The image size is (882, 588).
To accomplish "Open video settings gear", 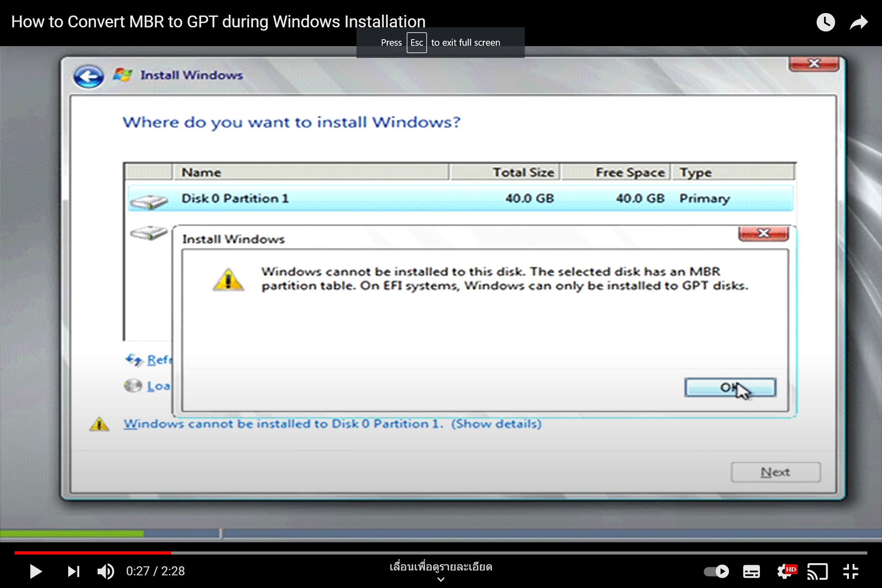I will click(785, 571).
